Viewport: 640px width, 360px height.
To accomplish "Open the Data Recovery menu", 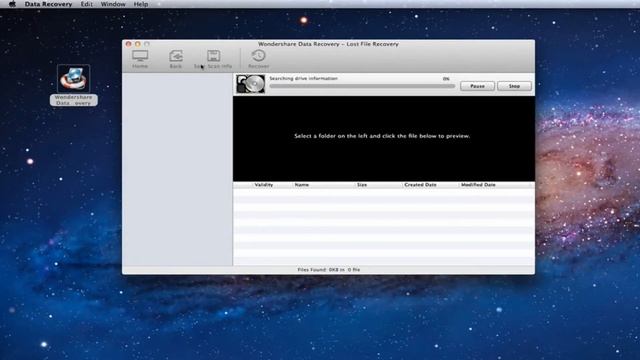I will pos(48,4).
